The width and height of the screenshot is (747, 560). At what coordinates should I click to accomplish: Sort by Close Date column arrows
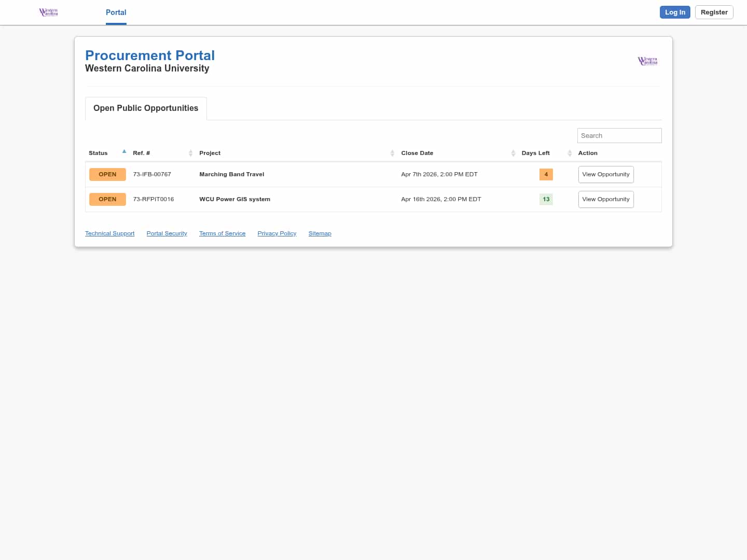point(513,153)
